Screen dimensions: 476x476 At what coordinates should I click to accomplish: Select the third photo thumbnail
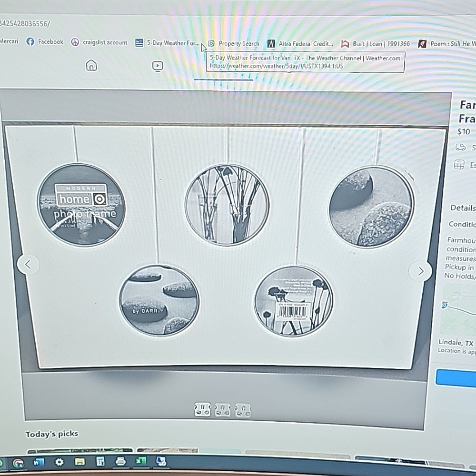(242, 410)
